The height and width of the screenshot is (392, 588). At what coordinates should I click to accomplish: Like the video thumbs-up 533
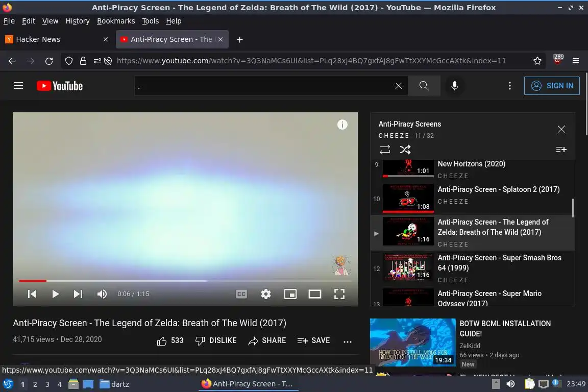pyautogui.click(x=170, y=340)
